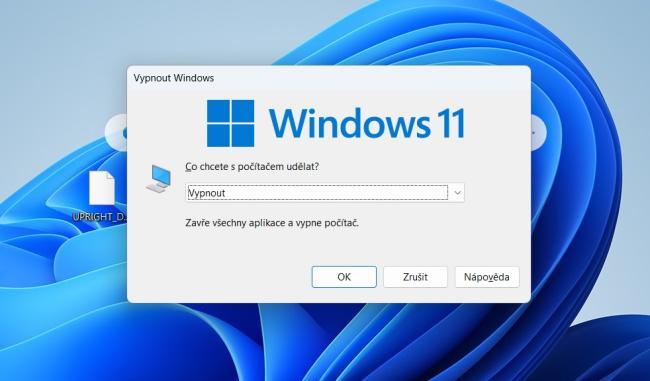Viewport: 650px width, 381px height.
Task: Click the 'Windows 11' banner text
Action: [x=367, y=123]
